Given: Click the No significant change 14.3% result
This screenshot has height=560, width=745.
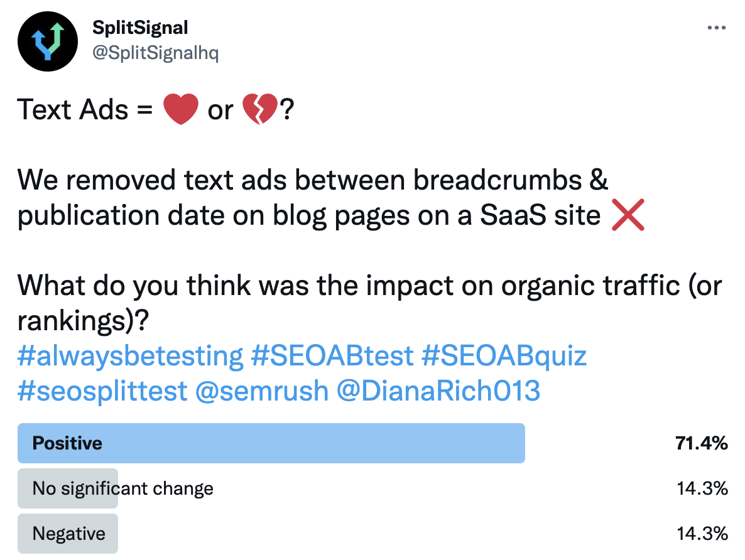Looking at the screenshot, I should click(x=702, y=488).
